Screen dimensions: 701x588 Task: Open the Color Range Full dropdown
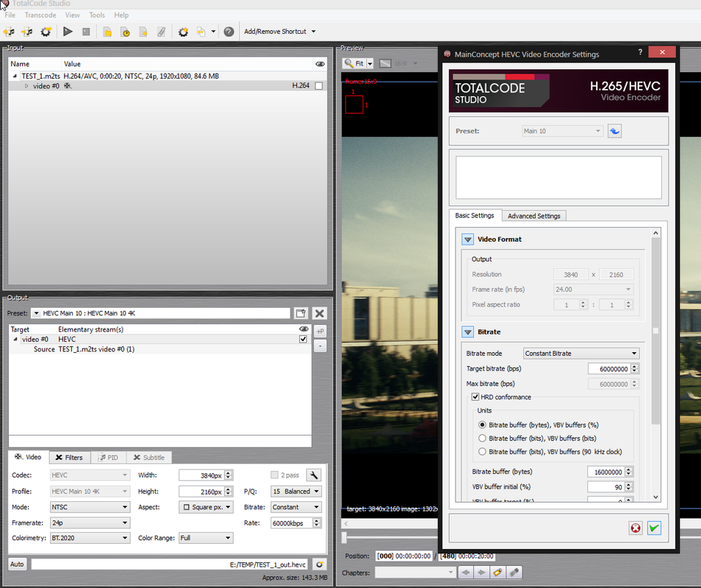tap(206, 538)
